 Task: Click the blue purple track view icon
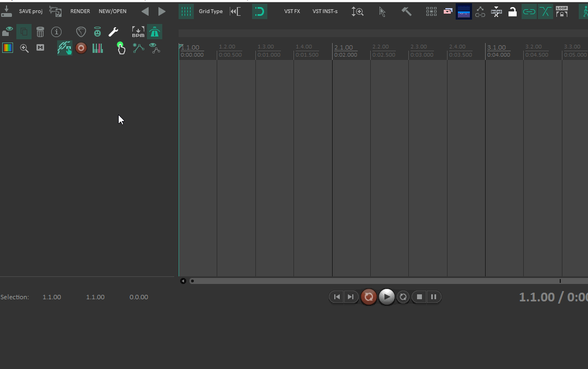(464, 11)
